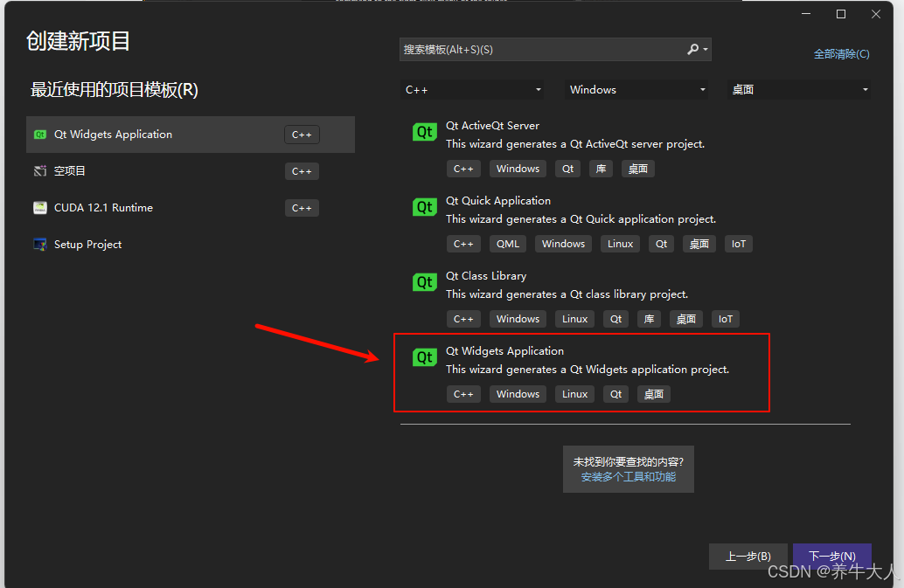
Task: Open the Windows platform filter dropdown
Action: click(x=636, y=90)
